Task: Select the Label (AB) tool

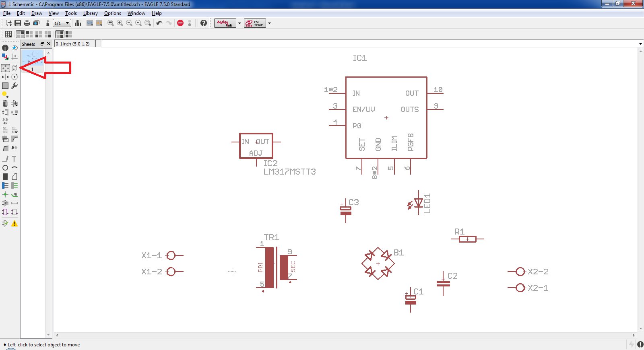Action: point(14,194)
